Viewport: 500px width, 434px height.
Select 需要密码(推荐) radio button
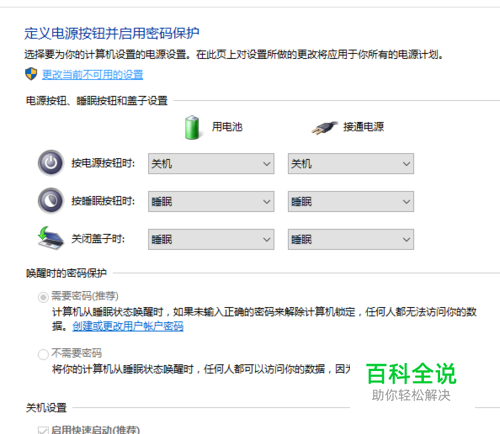pos(43,297)
